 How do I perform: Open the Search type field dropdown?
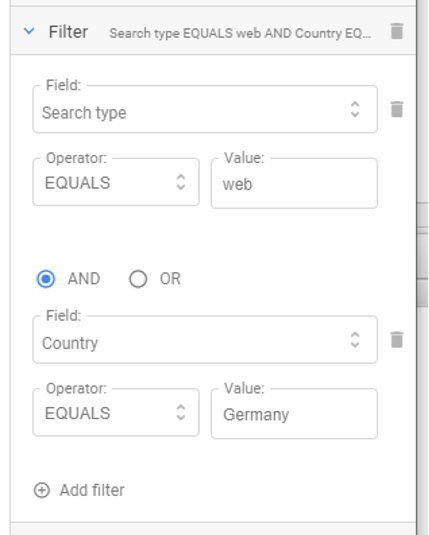(205, 109)
